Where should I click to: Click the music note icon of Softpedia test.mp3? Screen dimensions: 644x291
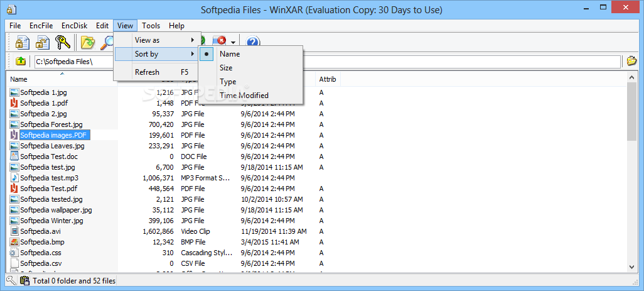point(14,178)
